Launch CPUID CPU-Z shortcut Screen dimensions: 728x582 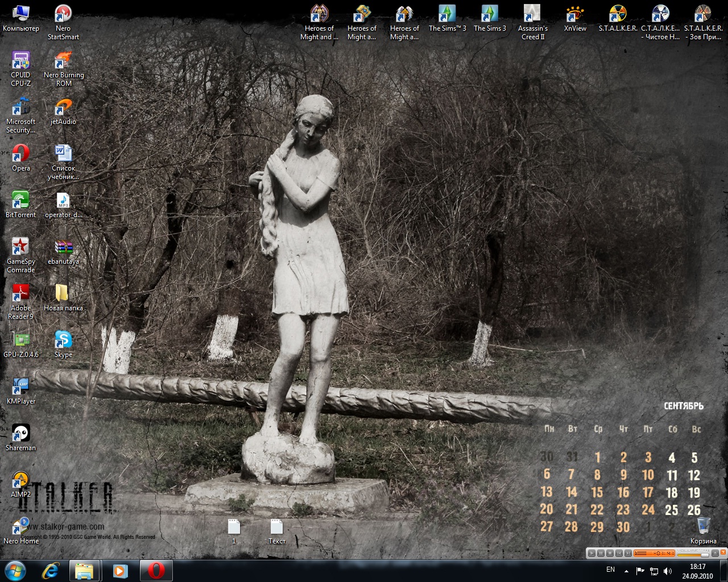pos(21,69)
